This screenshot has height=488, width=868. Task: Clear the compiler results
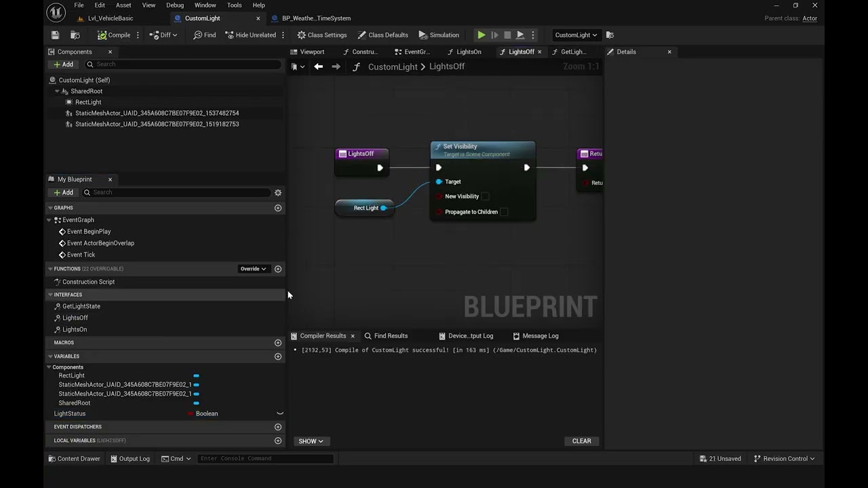(581, 441)
